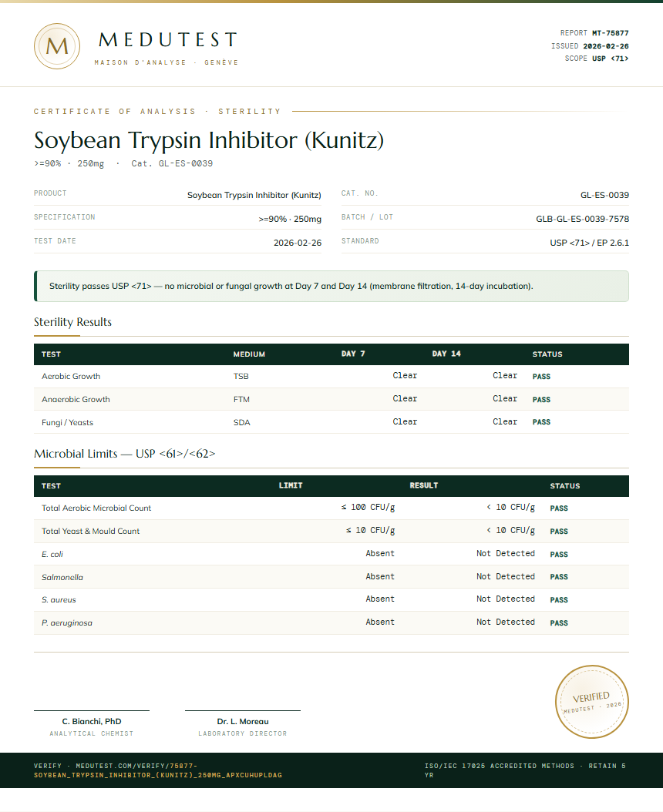Click Not Detected result for E. coli
Screen dimensions: 663x812
pos(506,554)
